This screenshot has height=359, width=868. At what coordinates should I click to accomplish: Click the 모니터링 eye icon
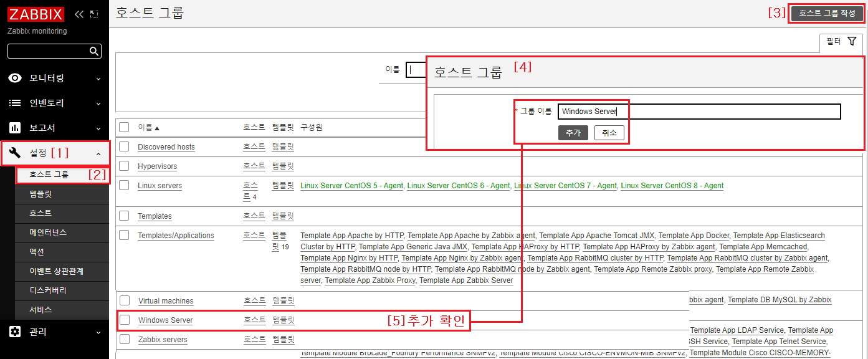pos(16,78)
